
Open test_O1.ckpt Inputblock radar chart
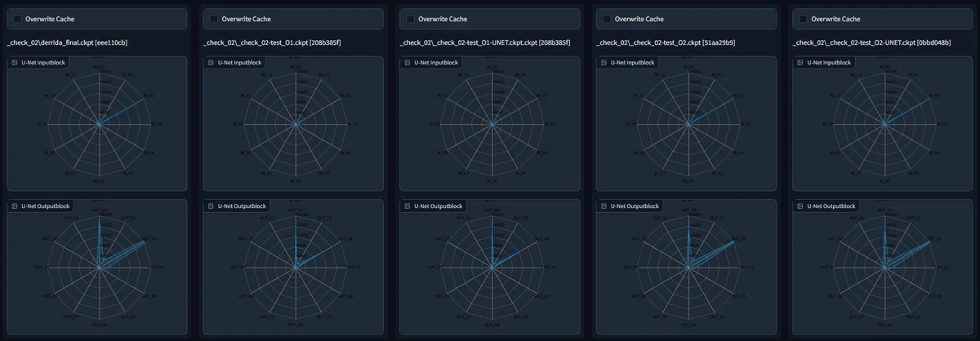(295, 124)
